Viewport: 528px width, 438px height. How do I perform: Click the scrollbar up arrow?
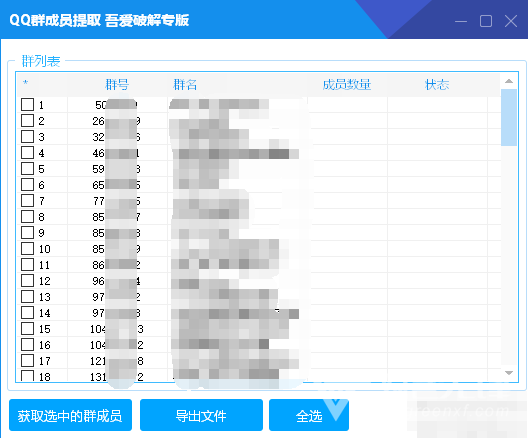509,81
